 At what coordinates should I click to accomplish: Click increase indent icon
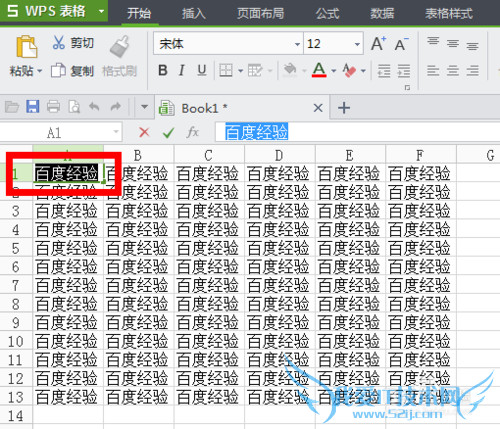[x=404, y=71]
